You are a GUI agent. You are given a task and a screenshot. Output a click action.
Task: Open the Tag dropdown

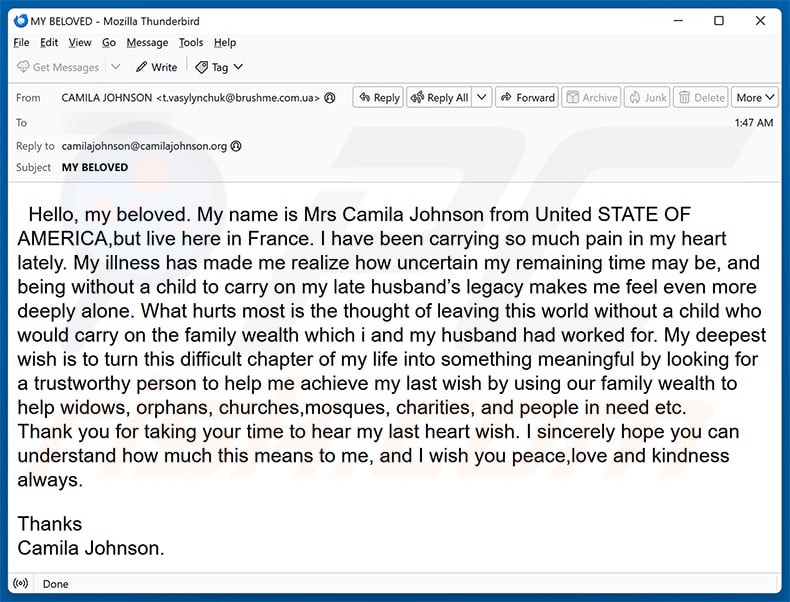point(219,67)
